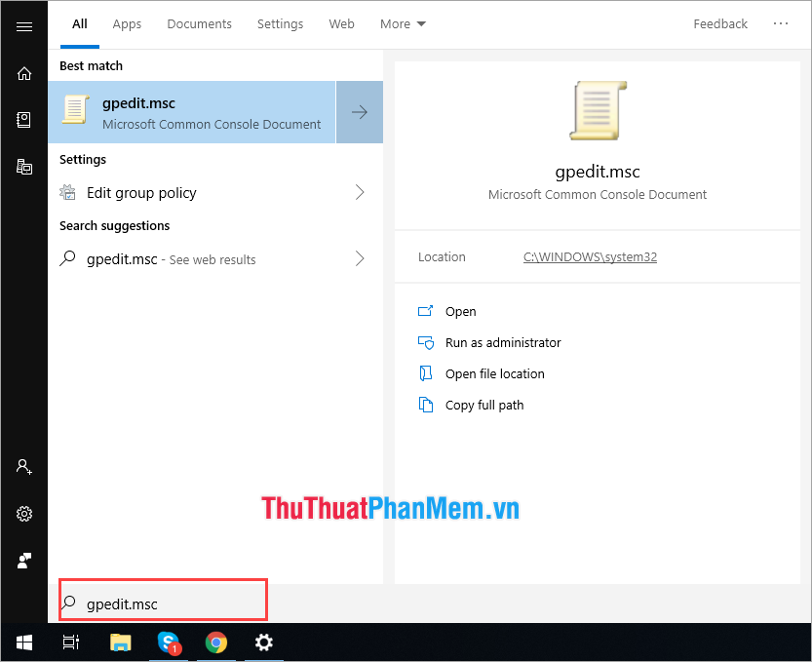This screenshot has width=812, height=662.
Task: Launch Google Chrome from the taskbar
Action: [x=215, y=643]
